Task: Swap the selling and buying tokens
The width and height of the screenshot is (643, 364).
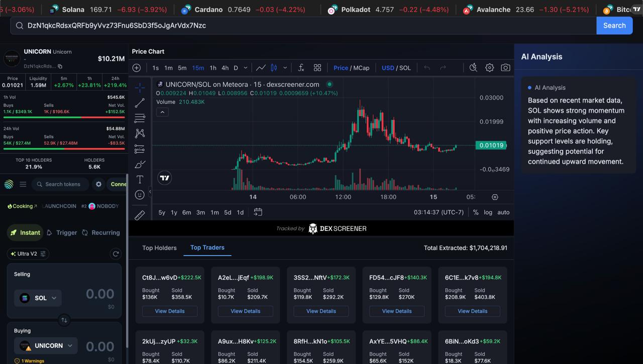Action: pyautogui.click(x=64, y=320)
